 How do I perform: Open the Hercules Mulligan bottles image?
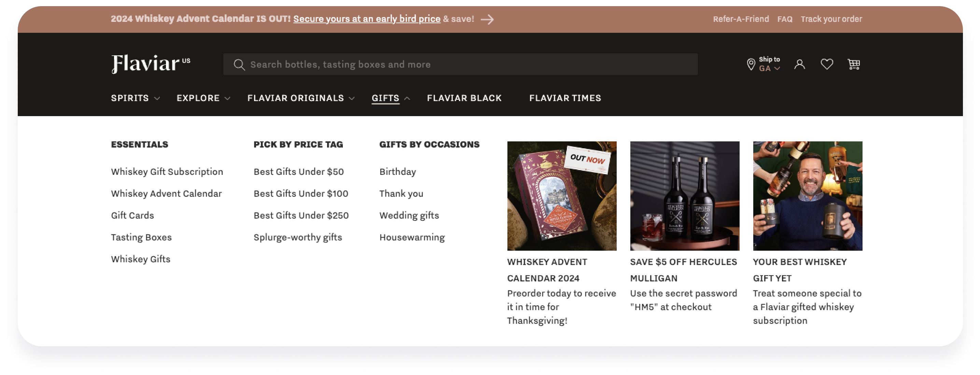[684, 196]
